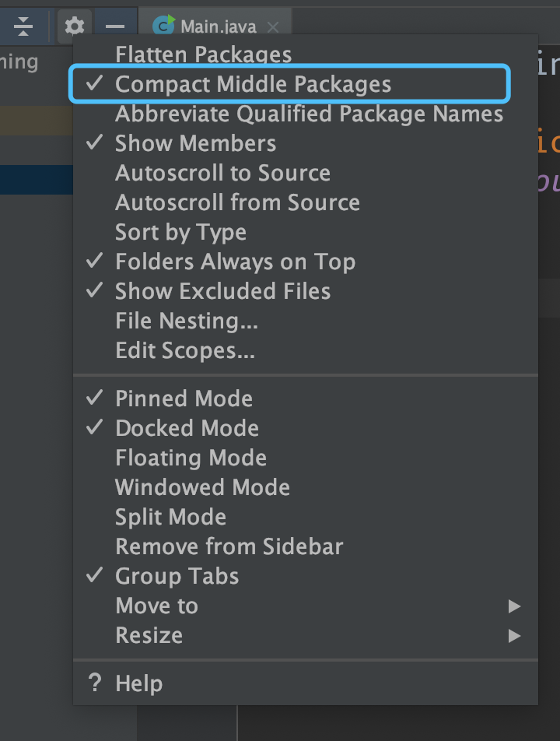Expand the Move to submenu arrow
560x741 pixels.
point(514,606)
